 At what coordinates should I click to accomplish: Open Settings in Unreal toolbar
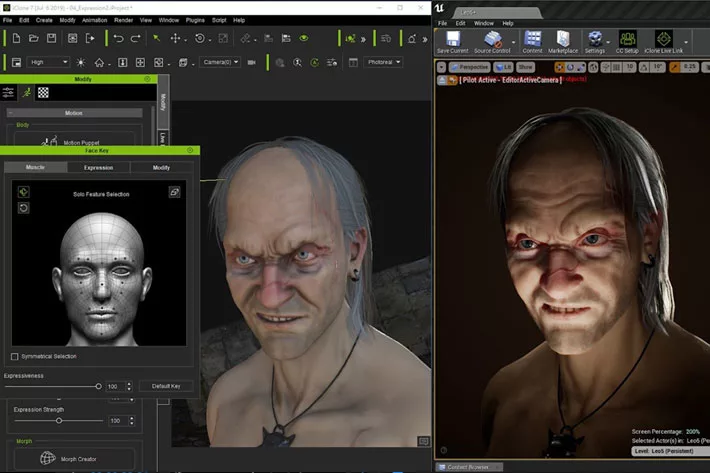595,42
